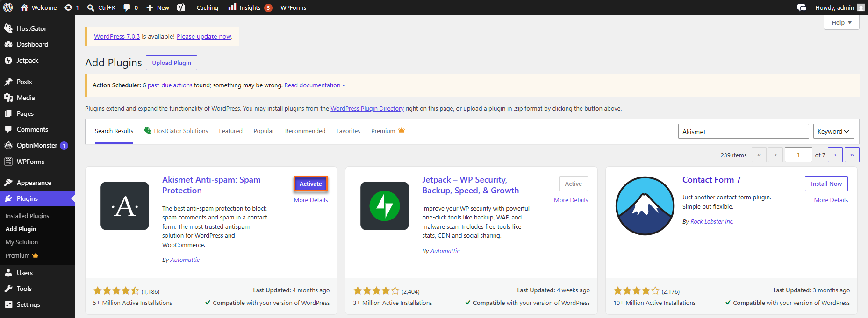Open the past-due actions link

[170, 85]
